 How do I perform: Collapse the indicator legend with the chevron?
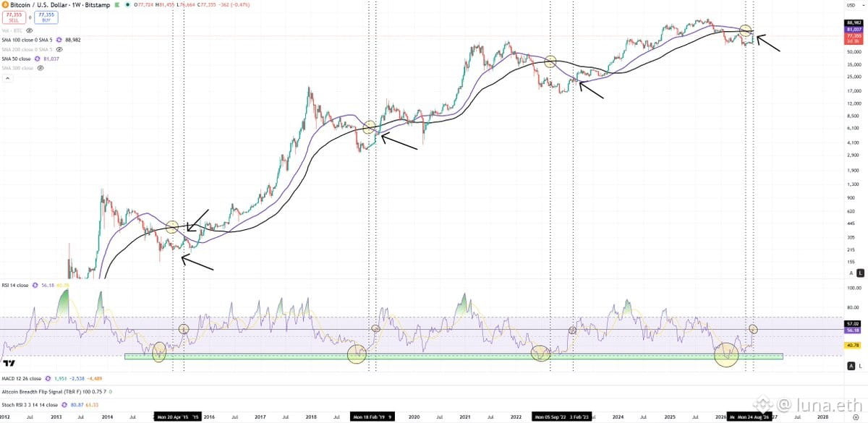pyautogui.click(x=7, y=77)
